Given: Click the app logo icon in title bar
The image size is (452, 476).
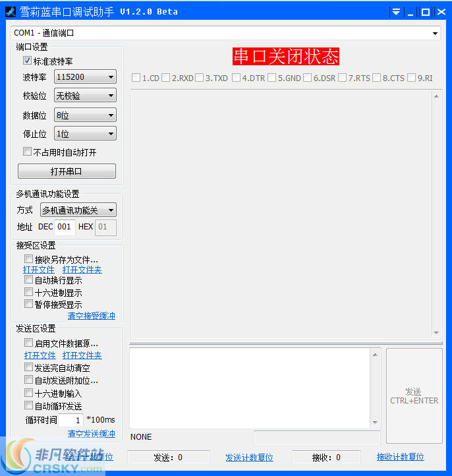Looking at the screenshot, I should [x=11, y=12].
